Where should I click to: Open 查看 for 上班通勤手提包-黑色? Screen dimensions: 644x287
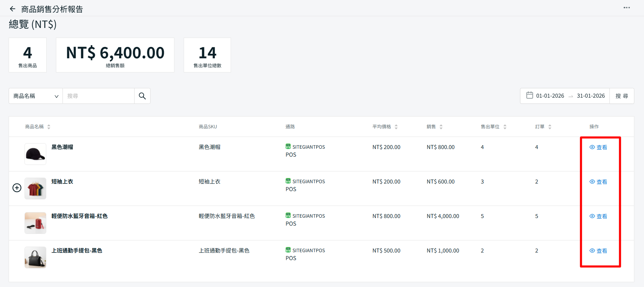click(598, 251)
